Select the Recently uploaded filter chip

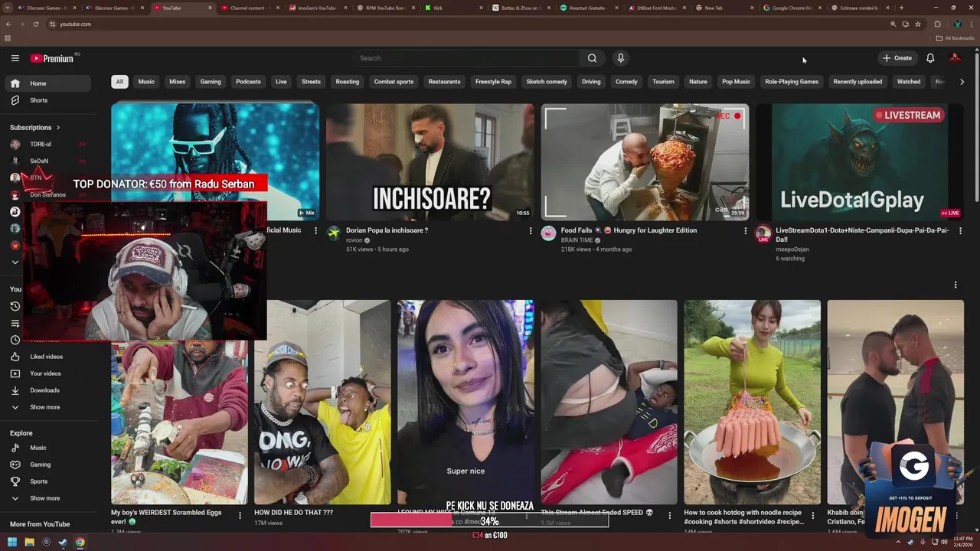pos(857,82)
